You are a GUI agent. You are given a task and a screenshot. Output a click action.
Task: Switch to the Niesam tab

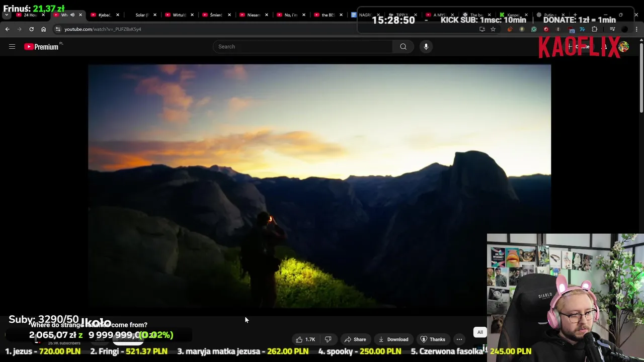253,15
